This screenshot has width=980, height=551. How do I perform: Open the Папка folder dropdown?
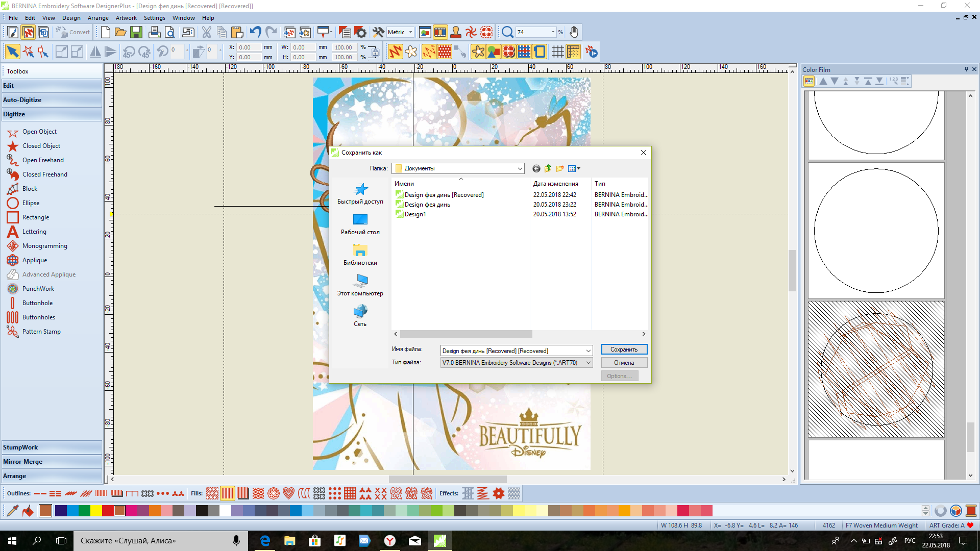click(520, 168)
